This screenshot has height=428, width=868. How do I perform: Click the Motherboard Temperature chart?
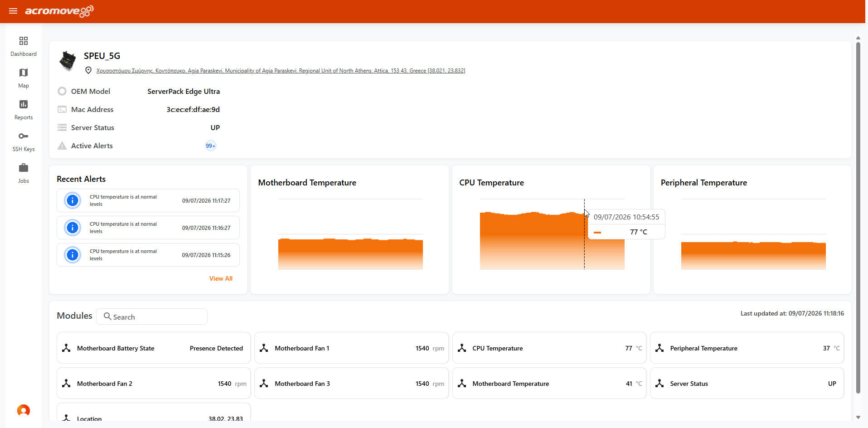tap(350, 234)
